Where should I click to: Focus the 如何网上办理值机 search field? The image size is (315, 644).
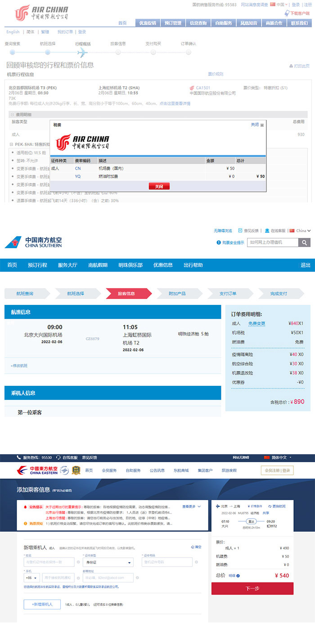point(274,242)
